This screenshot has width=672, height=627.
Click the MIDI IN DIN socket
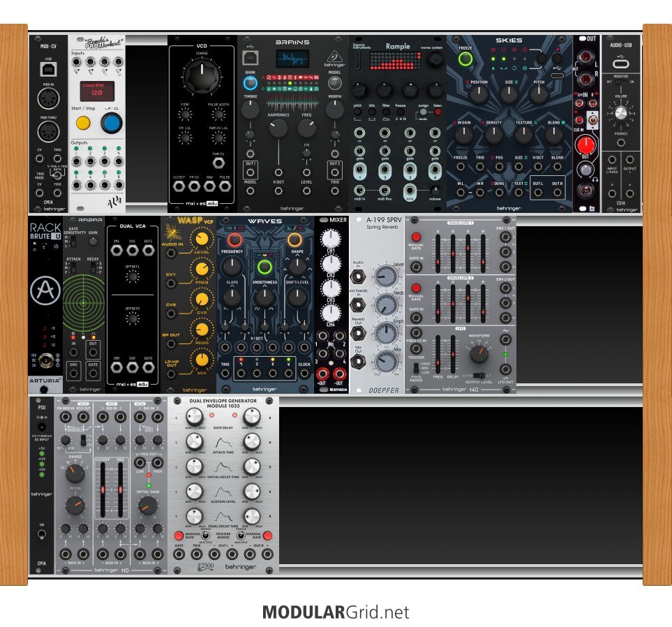(48, 98)
